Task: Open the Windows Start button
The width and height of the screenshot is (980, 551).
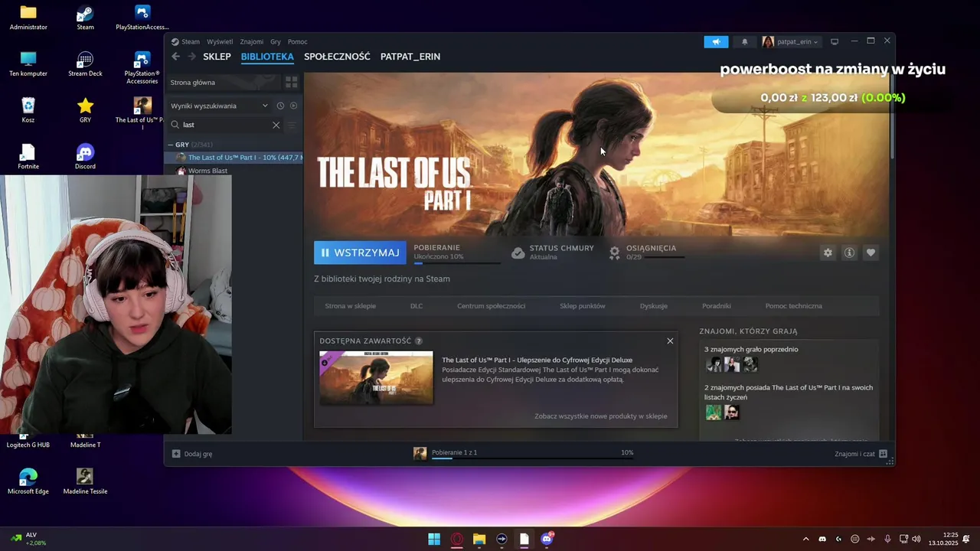Action: [434, 539]
